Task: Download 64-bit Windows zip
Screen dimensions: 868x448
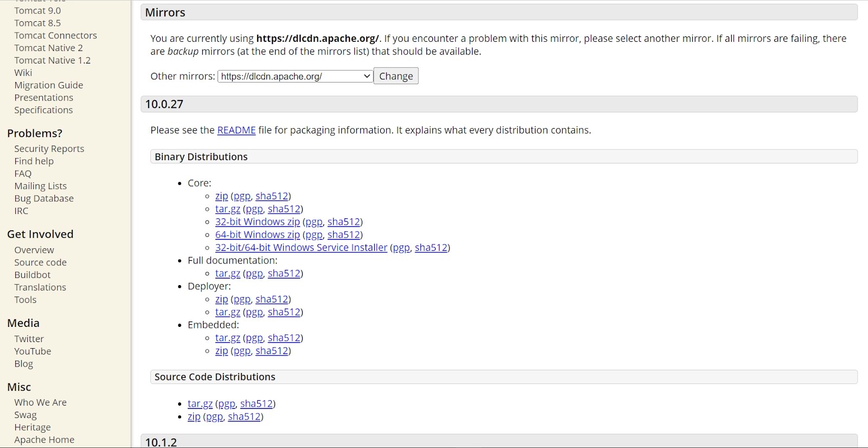Action: pyautogui.click(x=258, y=235)
